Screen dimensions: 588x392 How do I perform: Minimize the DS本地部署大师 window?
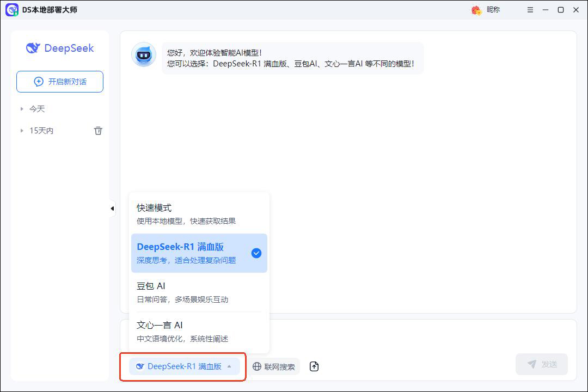pos(546,10)
